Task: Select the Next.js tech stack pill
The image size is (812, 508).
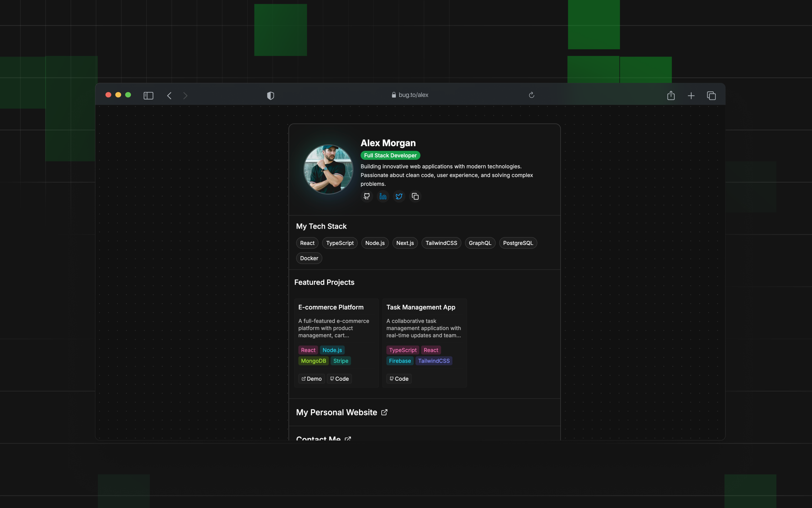Action: click(x=405, y=243)
